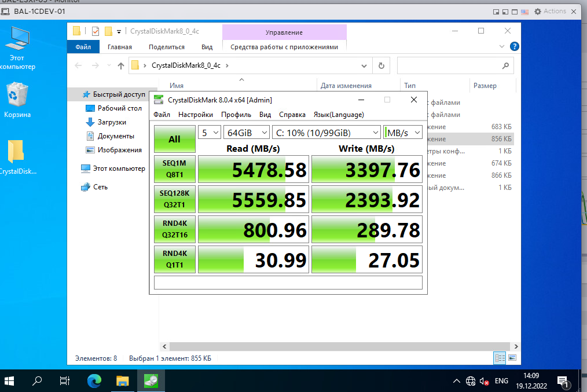587x392 pixels.
Task: Open recent locations dropdown arrow
Action: click(x=109, y=65)
